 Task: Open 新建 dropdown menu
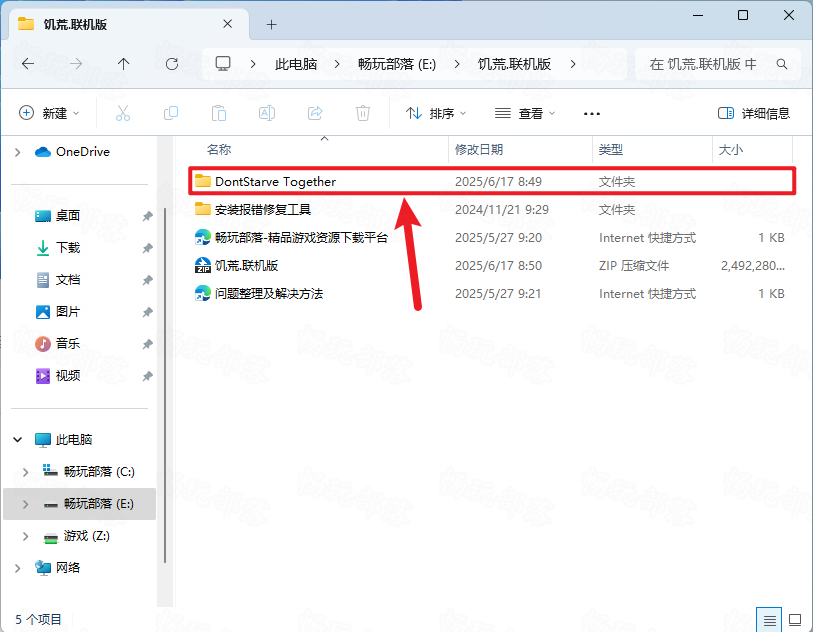(x=49, y=113)
